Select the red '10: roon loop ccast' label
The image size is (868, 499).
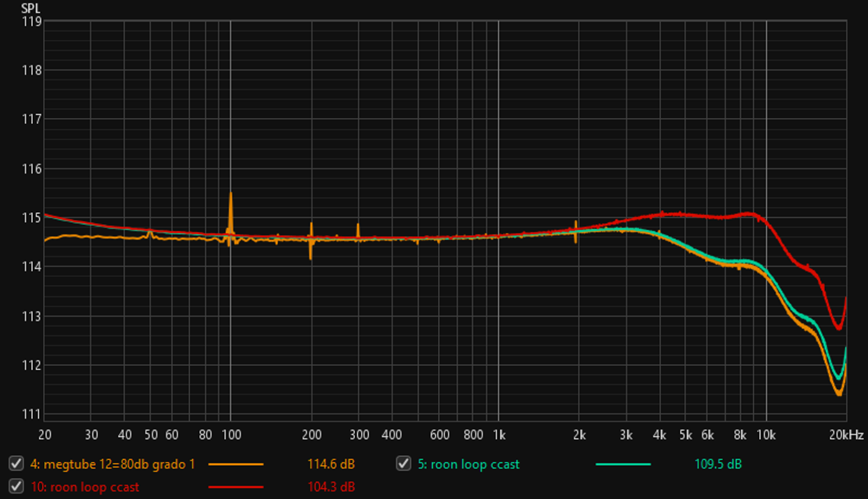tap(85, 487)
